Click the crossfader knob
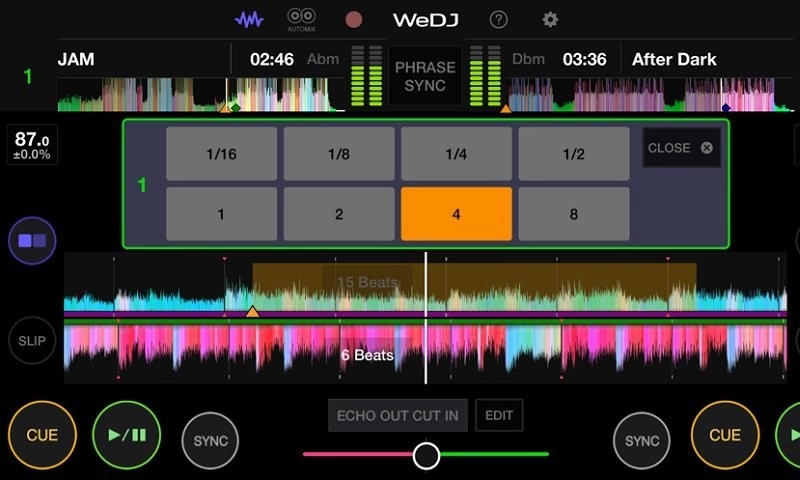800x480 pixels. pyautogui.click(x=426, y=456)
